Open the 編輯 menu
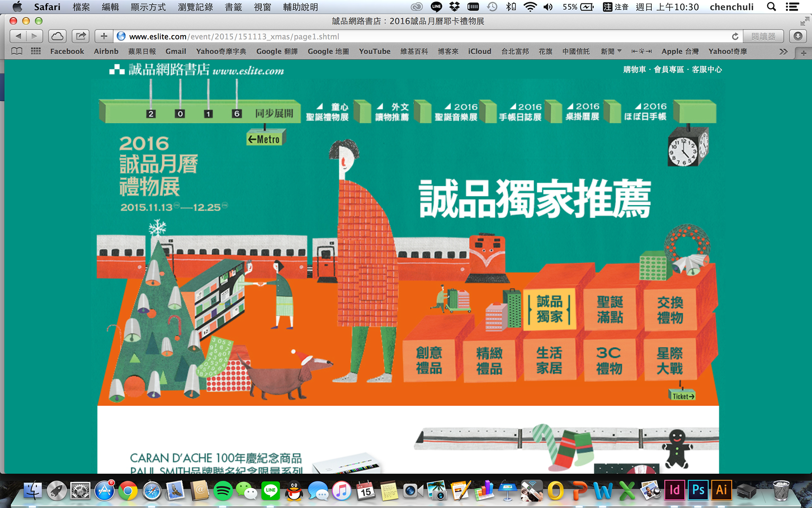This screenshot has height=508, width=812. click(110, 7)
